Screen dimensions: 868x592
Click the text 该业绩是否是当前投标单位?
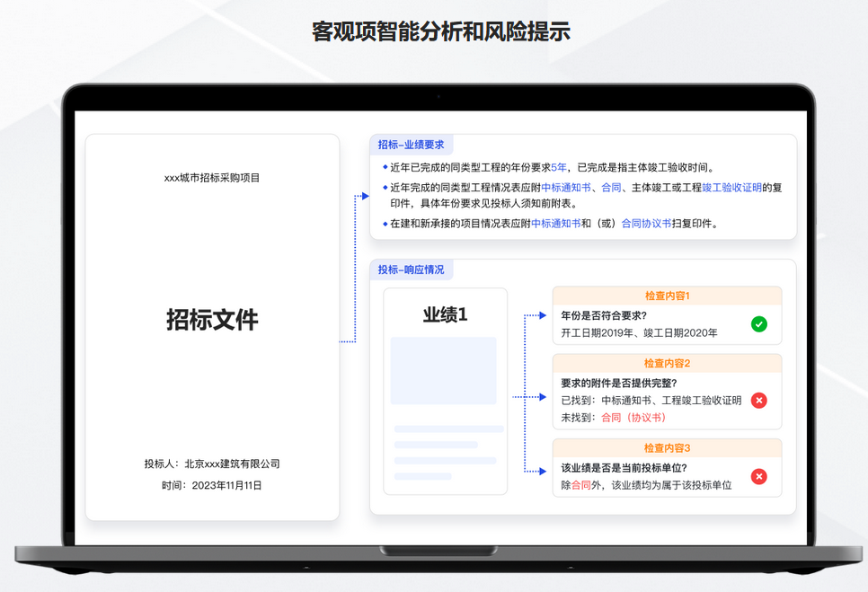point(624,468)
